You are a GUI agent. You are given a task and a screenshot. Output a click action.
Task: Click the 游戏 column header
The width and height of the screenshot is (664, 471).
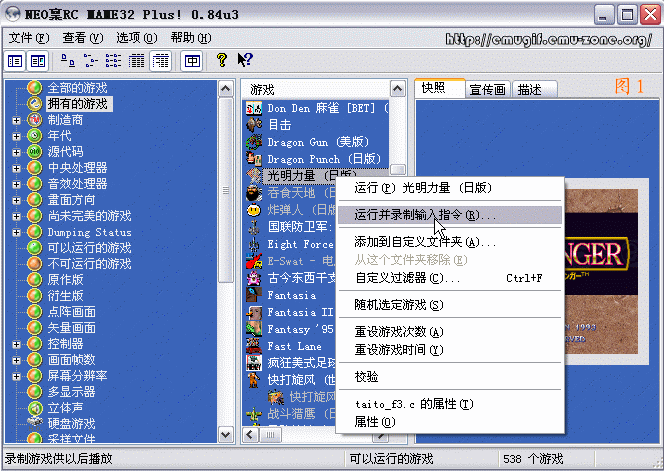click(x=316, y=89)
